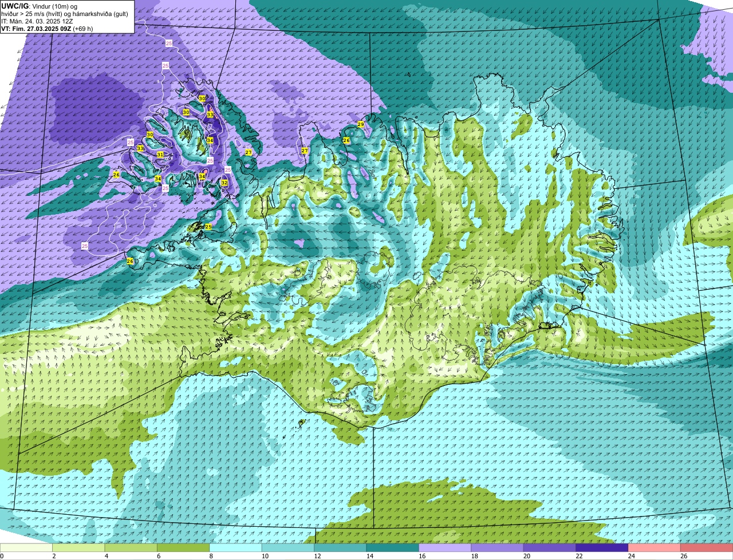Click the color scale tick value '2'
Viewport: 733px width, 560px height.
click(53, 555)
